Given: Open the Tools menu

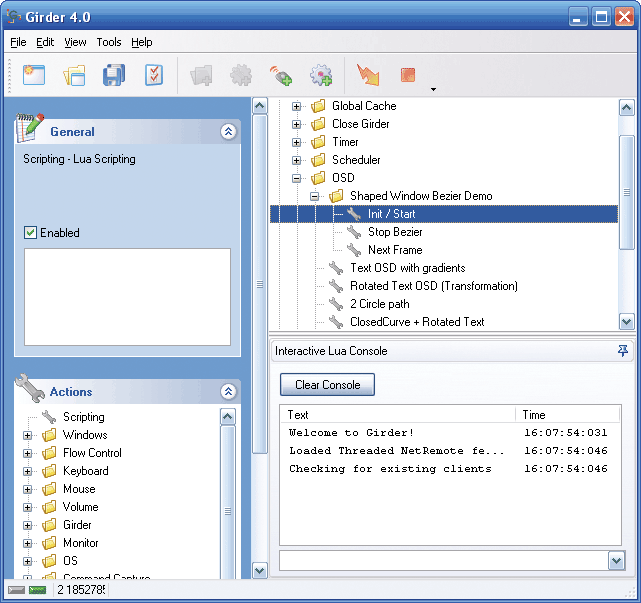Looking at the screenshot, I should point(109,42).
